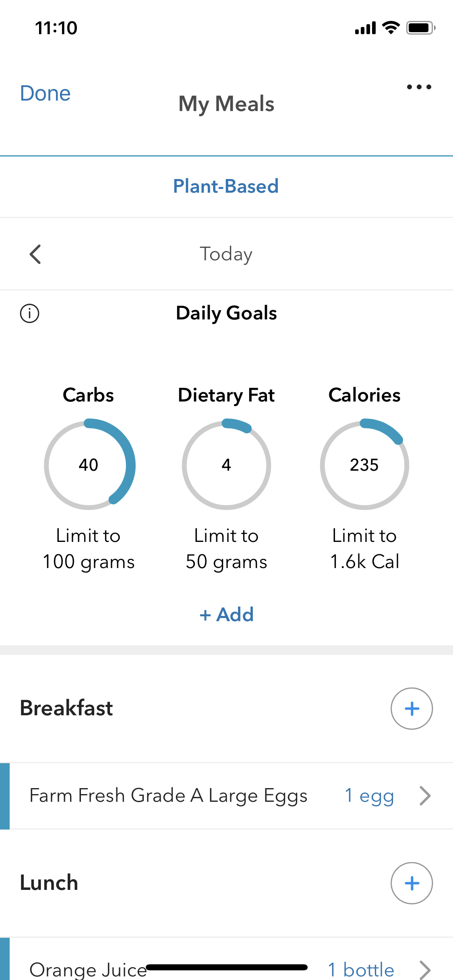Tap the Carbs progress ring

[89, 465]
